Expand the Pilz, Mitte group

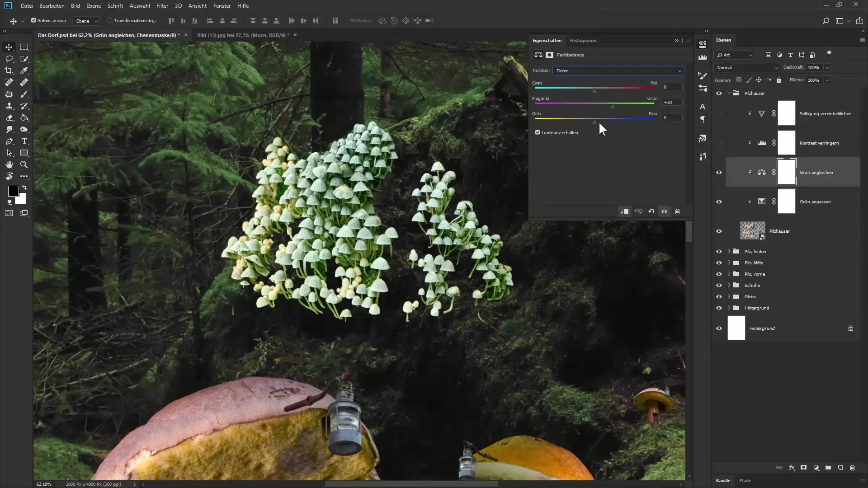coord(729,263)
